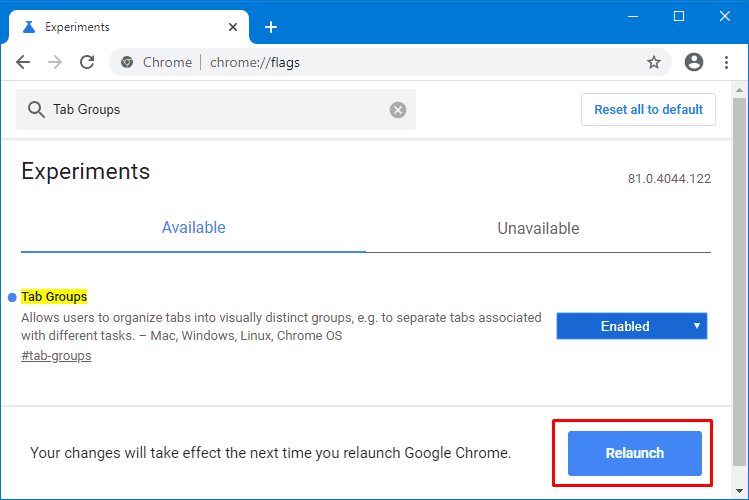Click Reset all to default
Screen dimensions: 749x500
(x=648, y=110)
